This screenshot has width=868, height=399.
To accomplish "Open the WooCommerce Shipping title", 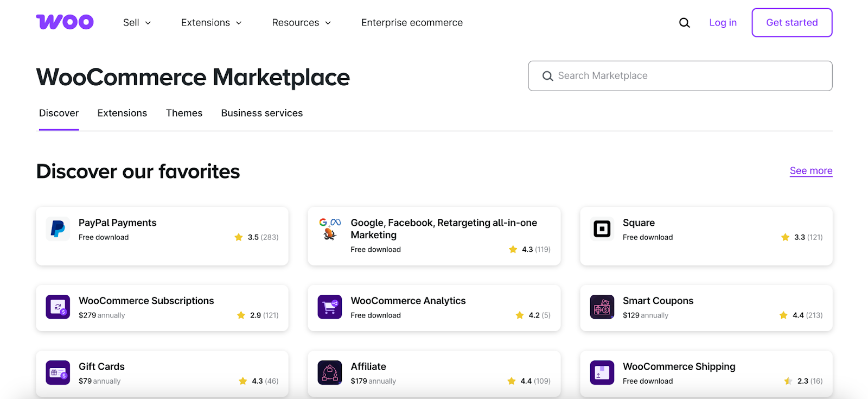I will (679, 366).
